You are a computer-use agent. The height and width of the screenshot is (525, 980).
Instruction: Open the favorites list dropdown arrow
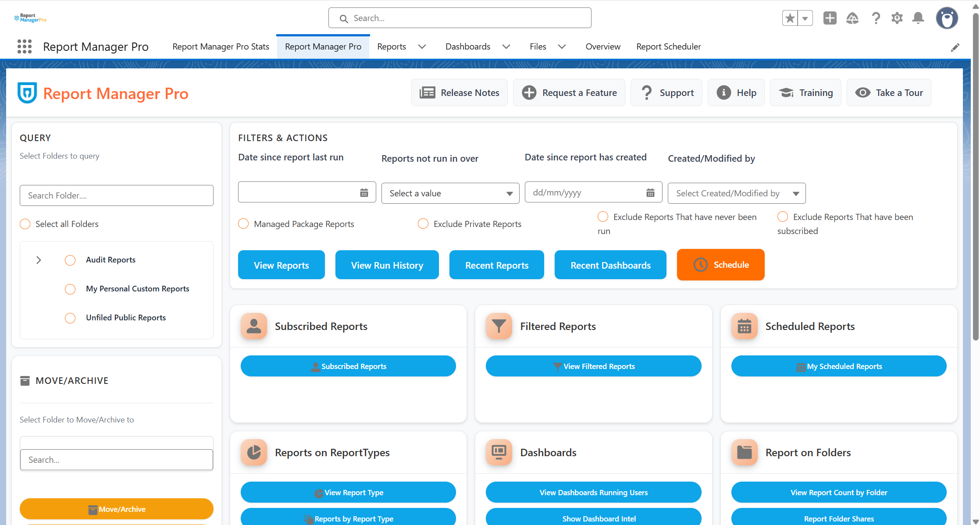click(805, 18)
